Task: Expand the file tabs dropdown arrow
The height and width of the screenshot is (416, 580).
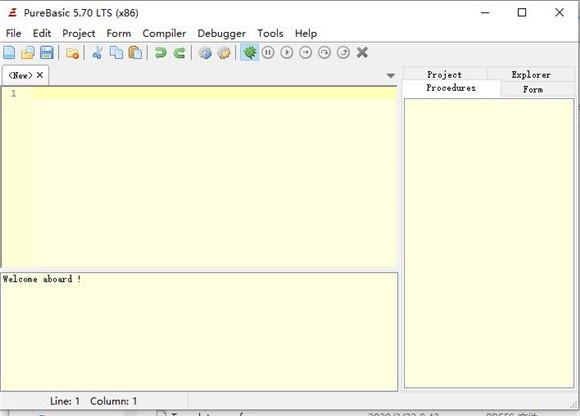Action: click(x=391, y=76)
